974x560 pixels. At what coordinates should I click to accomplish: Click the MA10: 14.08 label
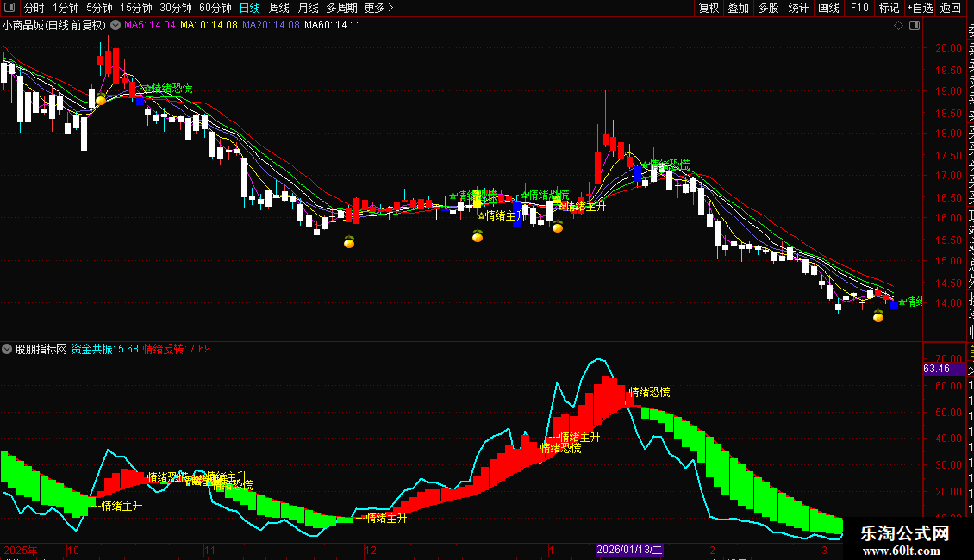209,26
